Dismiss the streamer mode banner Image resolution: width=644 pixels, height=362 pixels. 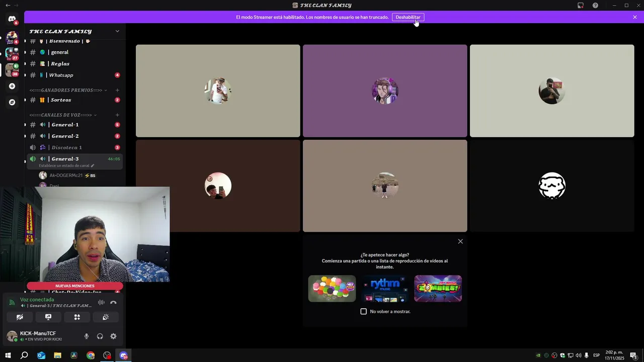pos(635,17)
